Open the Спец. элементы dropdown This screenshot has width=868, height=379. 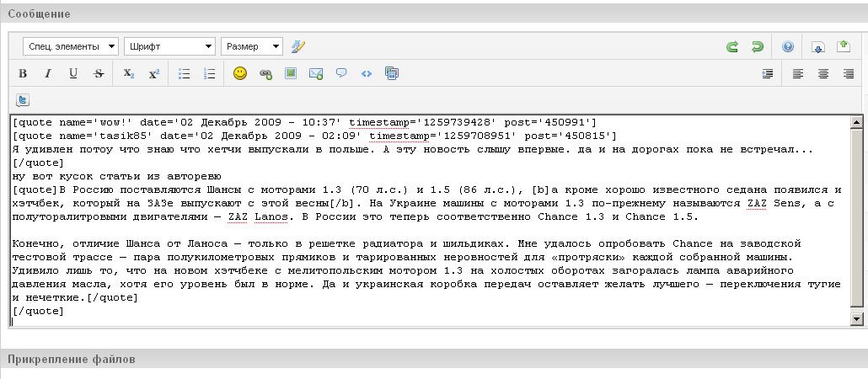[x=71, y=46]
